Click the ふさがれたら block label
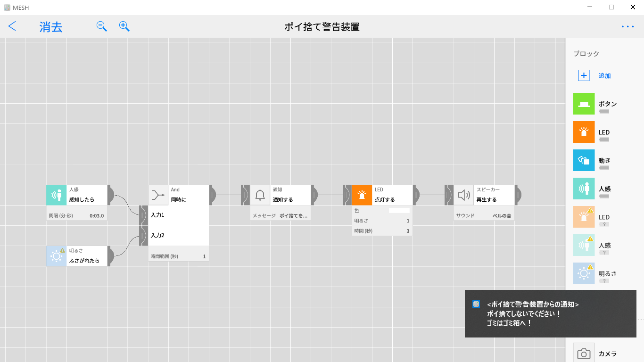644x362 pixels. click(84, 261)
